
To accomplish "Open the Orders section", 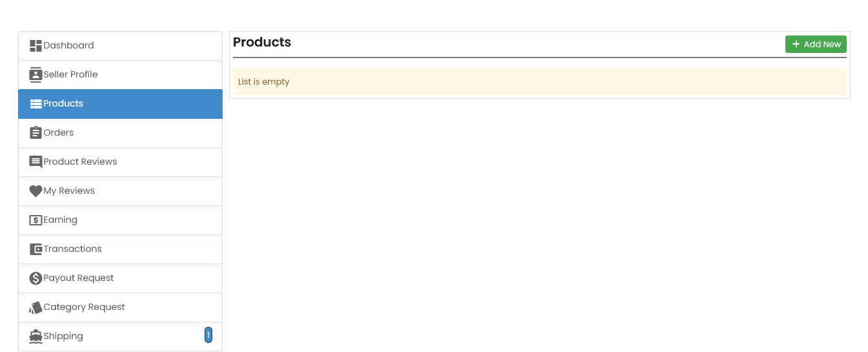I will click(59, 133).
